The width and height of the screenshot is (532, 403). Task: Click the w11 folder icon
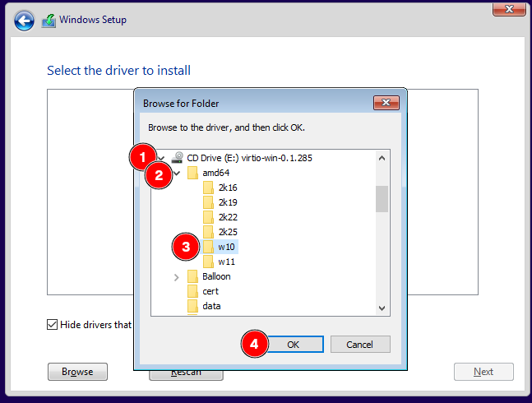(208, 262)
